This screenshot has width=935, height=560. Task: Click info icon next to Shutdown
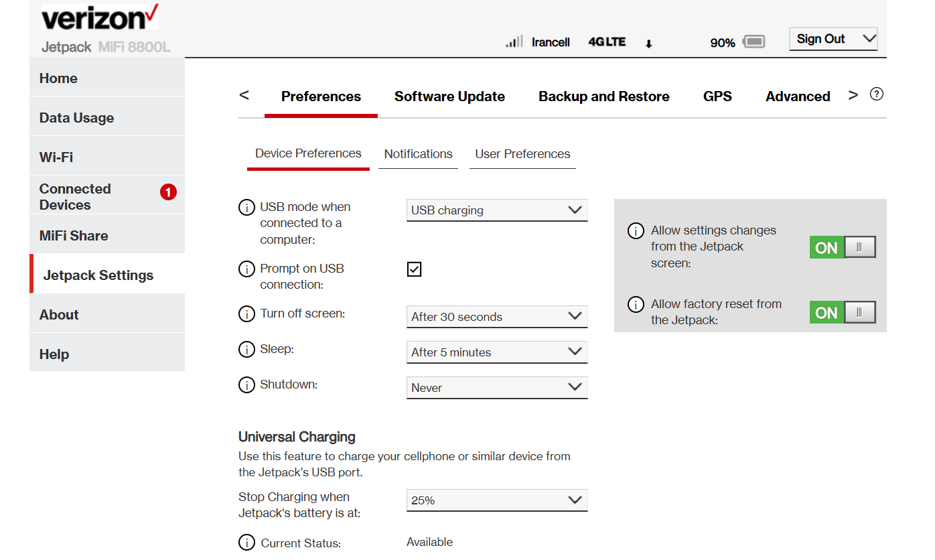[246, 385]
